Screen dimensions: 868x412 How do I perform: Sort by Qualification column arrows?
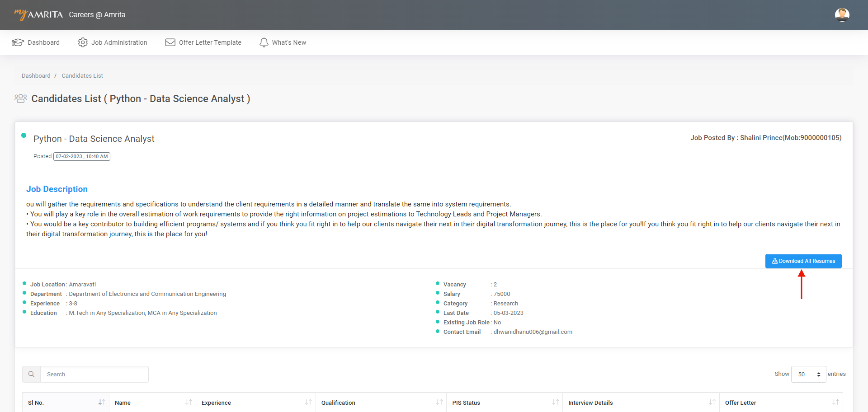439,402
